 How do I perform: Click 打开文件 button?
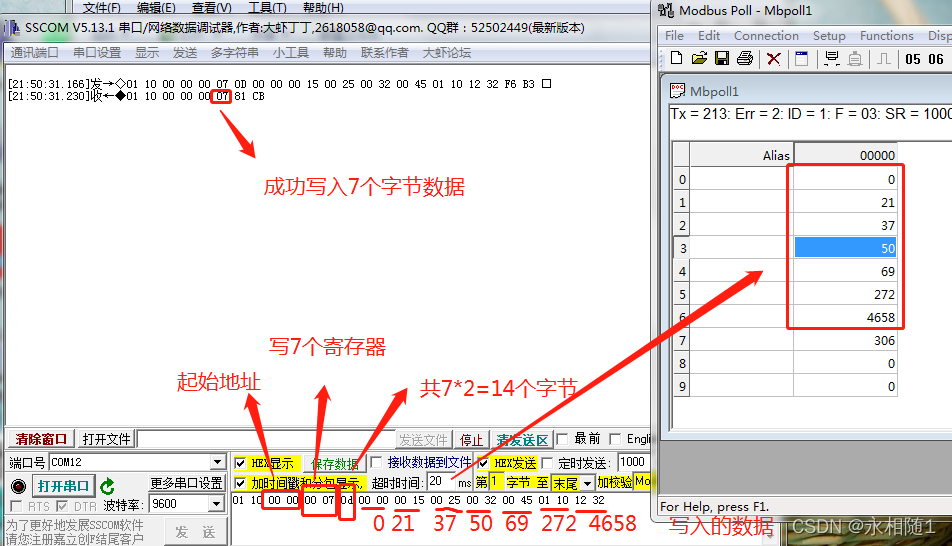(x=107, y=439)
